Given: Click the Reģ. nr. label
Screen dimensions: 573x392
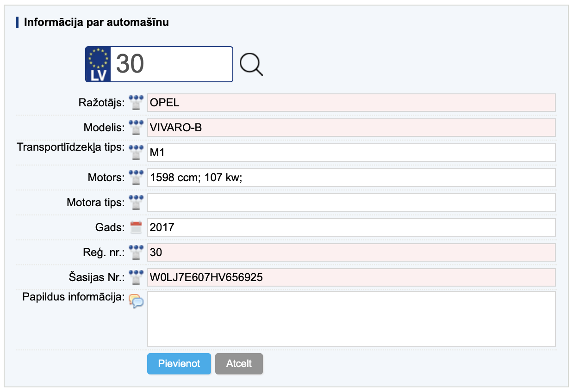Looking at the screenshot, I should point(103,253).
